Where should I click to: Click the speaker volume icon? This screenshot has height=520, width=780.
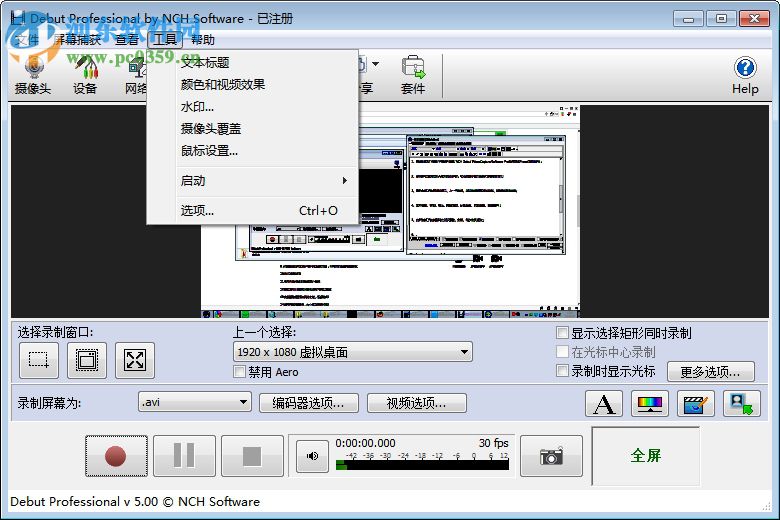(x=312, y=456)
